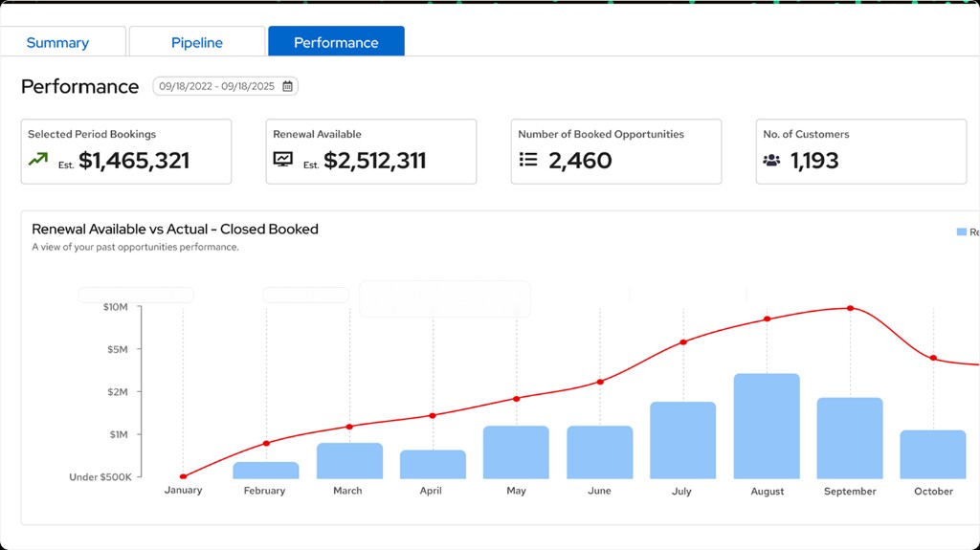
Task: Click the September bar in chart
Action: [x=850, y=438]
